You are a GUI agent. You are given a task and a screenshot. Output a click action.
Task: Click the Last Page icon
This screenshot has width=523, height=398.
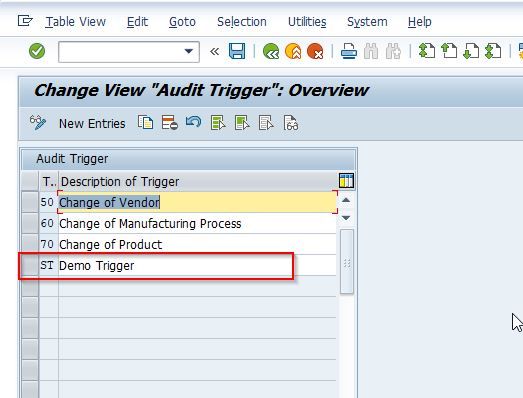tap(493, 51)
